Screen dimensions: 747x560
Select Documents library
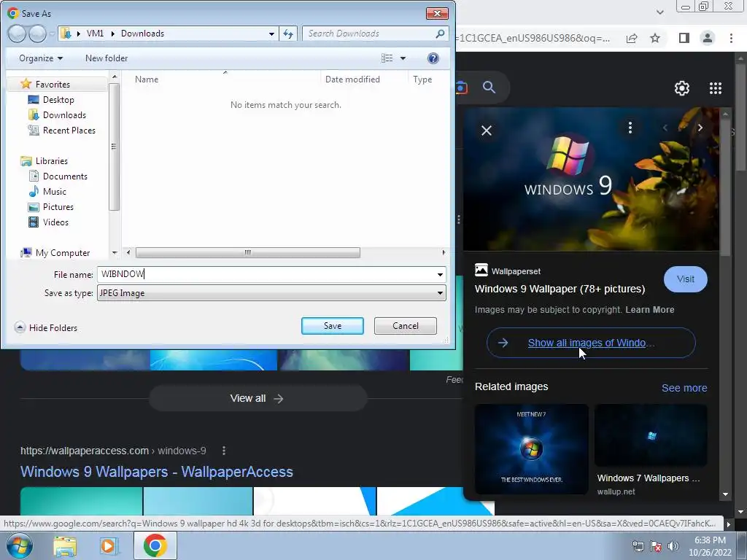click(x=58, y=176)
